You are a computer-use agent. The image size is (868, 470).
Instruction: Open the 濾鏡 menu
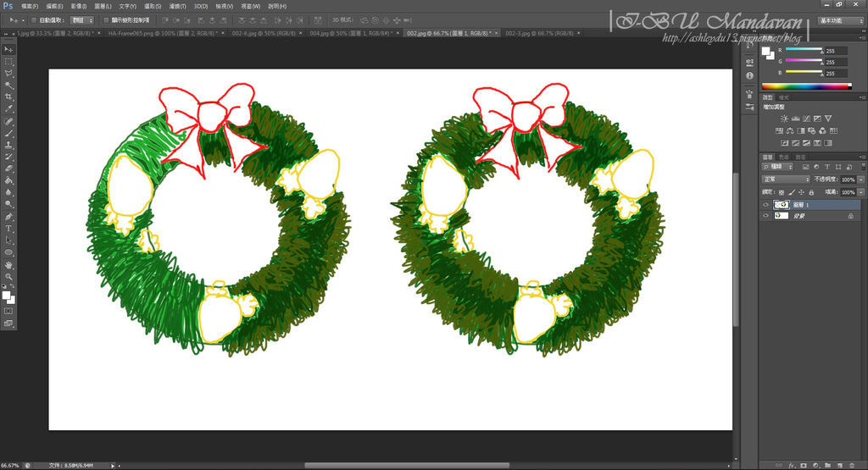pyautogui.click(x=177, y=6)
